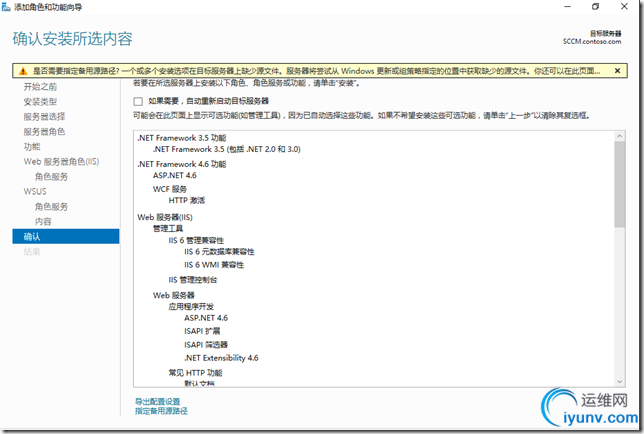Select the 'Web 服务器(IIS)' entry
The height and width of the screenshot is (434, 644).
click(165, 217)
